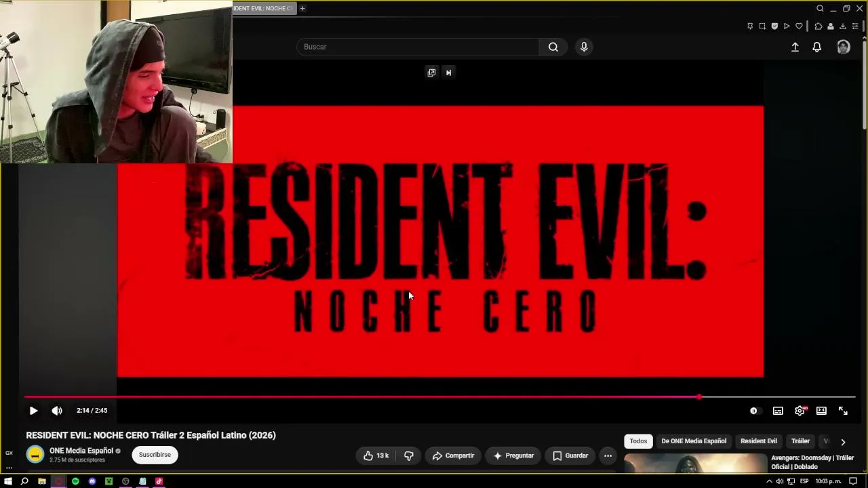
Task: Open the sidebar three-dot options
Action: (9, 468)
